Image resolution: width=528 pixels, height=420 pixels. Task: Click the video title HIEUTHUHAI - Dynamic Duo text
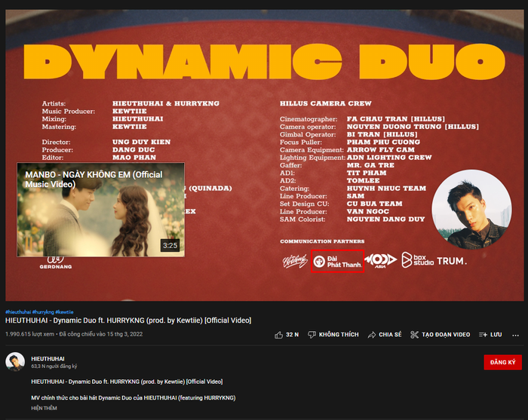(128, 320)
